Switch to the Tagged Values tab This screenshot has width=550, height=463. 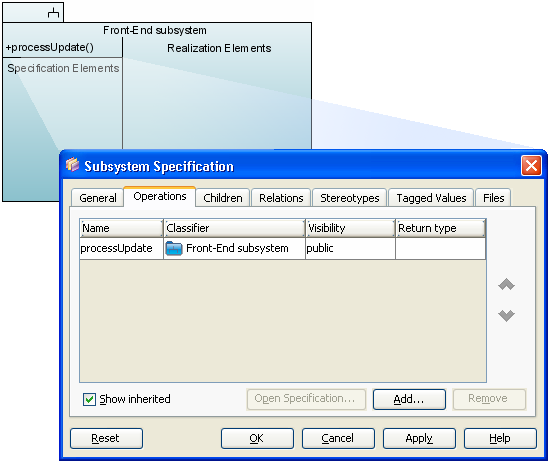coord(431,198)
